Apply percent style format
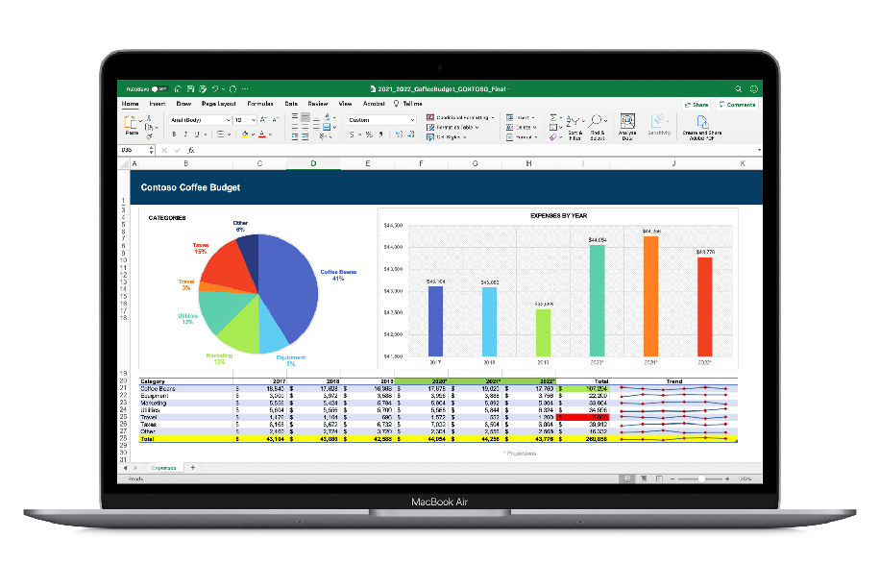 (x=369, y=135)
